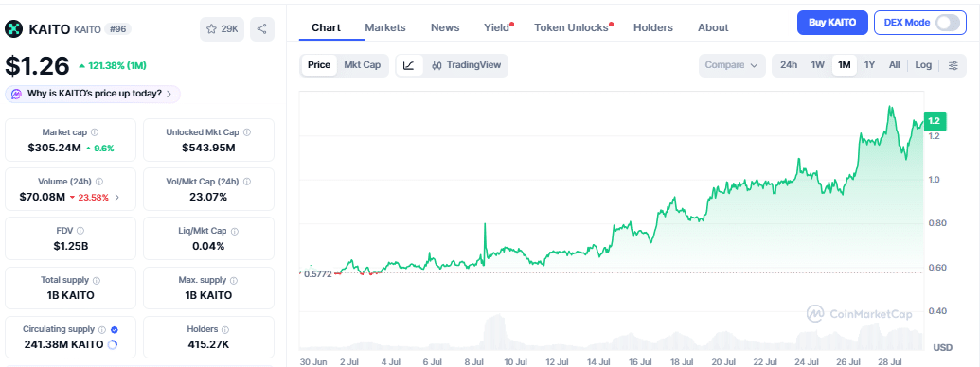The height and width of the screenshot is (367, 980).
Task: Show Vol/Mkt Cap (24h) info icon
Action: 247,182
